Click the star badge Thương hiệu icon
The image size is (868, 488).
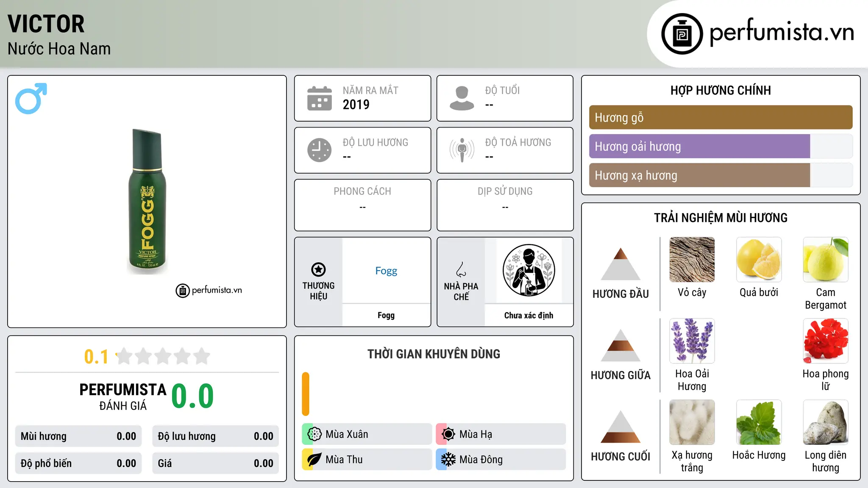point(318,269)
